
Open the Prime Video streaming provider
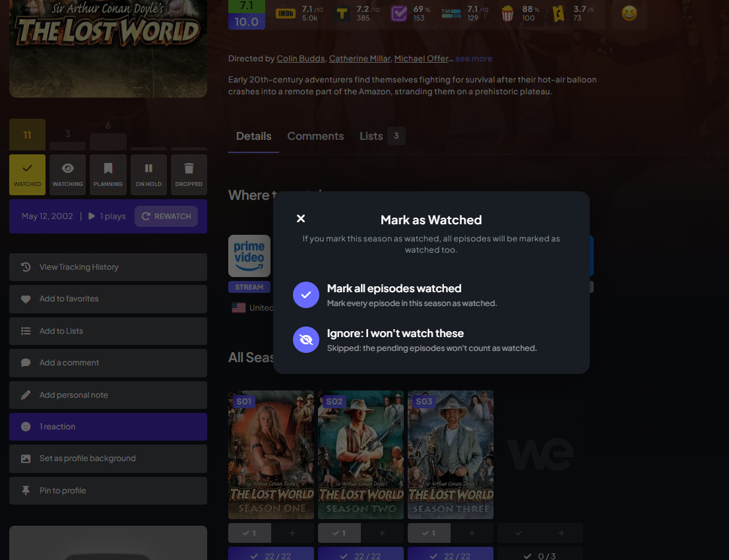[249, 256]
